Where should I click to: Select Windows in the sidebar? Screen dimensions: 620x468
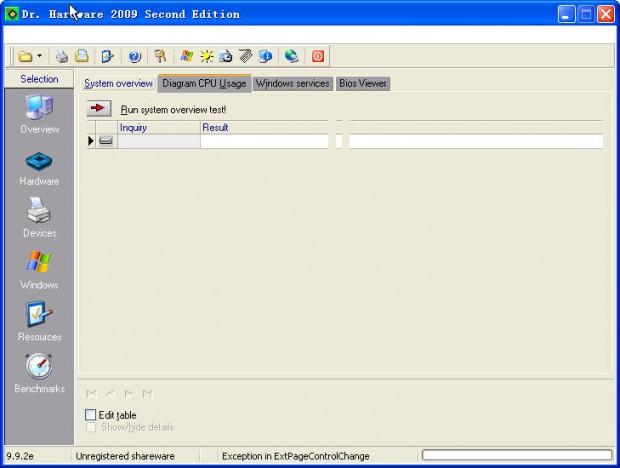tap(39, 270)
